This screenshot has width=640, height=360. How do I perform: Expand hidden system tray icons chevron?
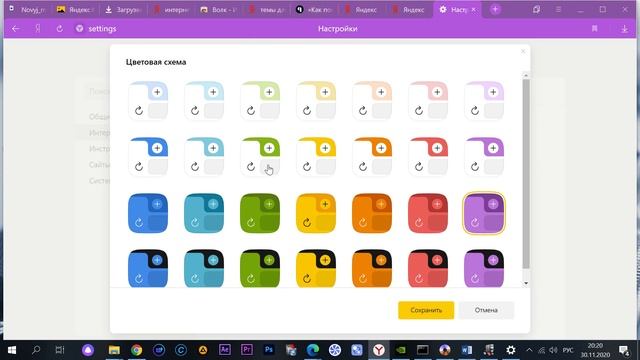click(529, 350)
